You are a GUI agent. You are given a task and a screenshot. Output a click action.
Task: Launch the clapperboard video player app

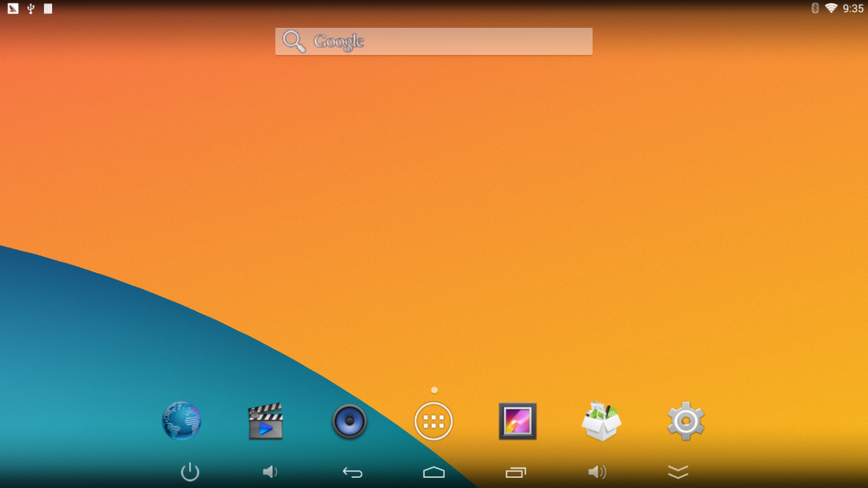[x=266, y=422]
